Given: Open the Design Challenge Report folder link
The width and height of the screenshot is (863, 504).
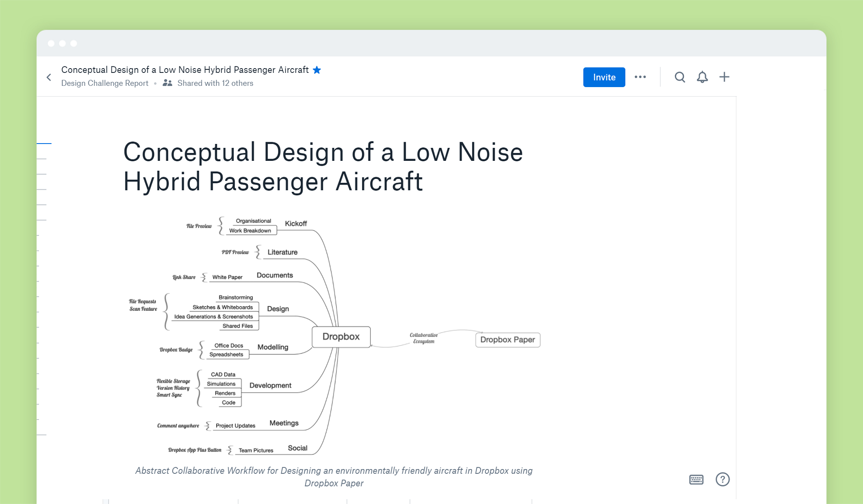Looking at the screenshot, I should click(x=105, y=83).
